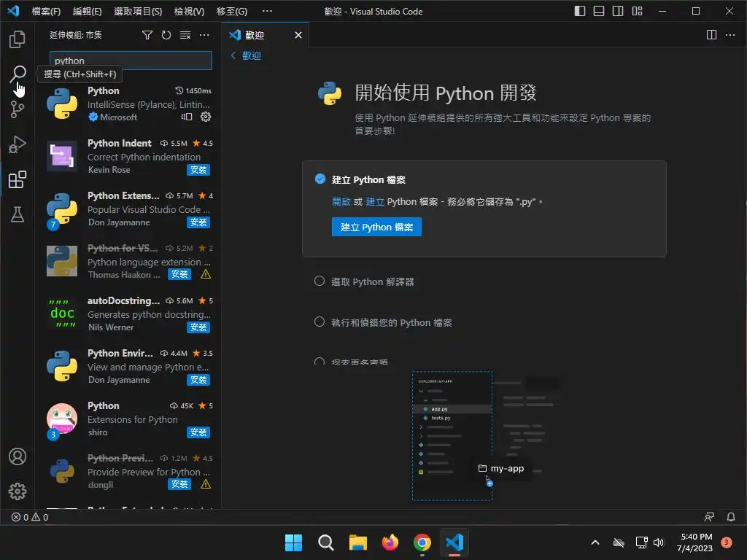Open the 檔案(F) menu

point(46,11)
